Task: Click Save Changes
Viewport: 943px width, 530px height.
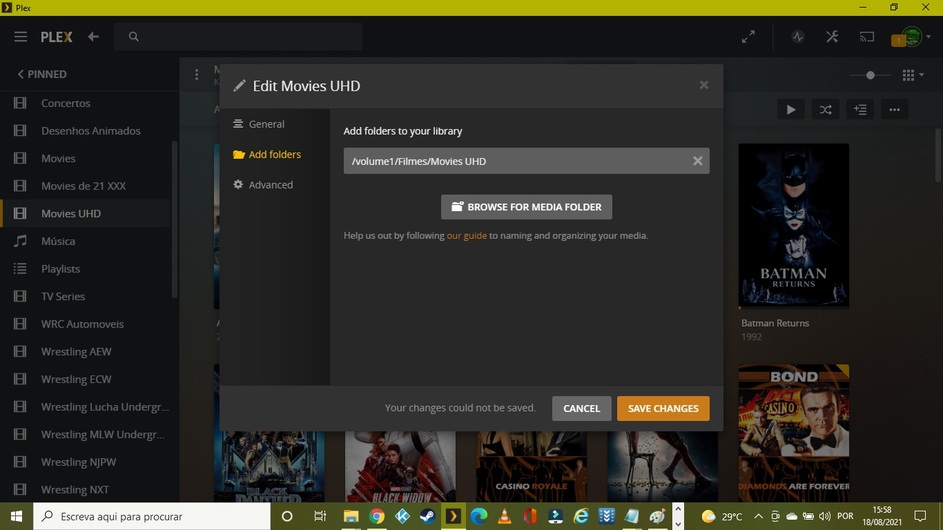Action: (663, 408)
